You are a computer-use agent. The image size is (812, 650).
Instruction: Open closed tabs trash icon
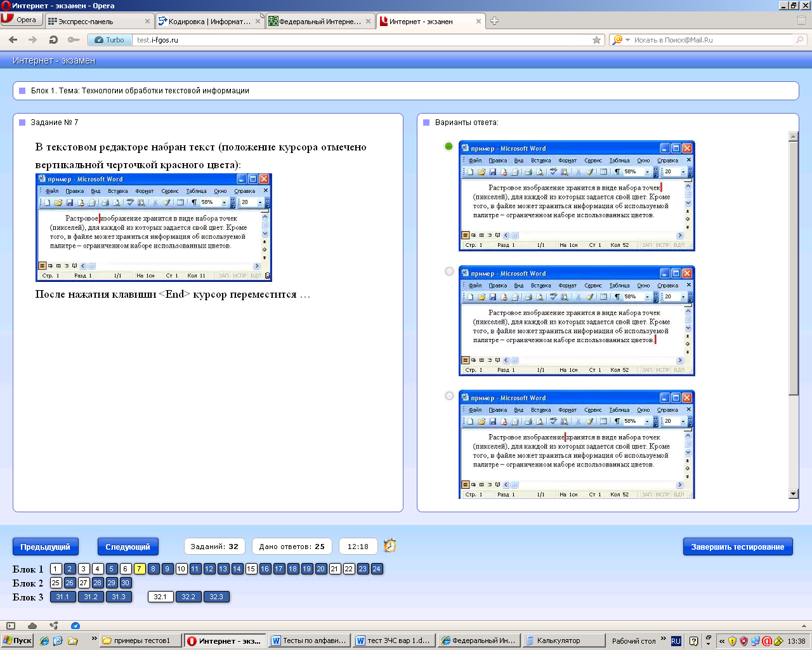point(801,20)
